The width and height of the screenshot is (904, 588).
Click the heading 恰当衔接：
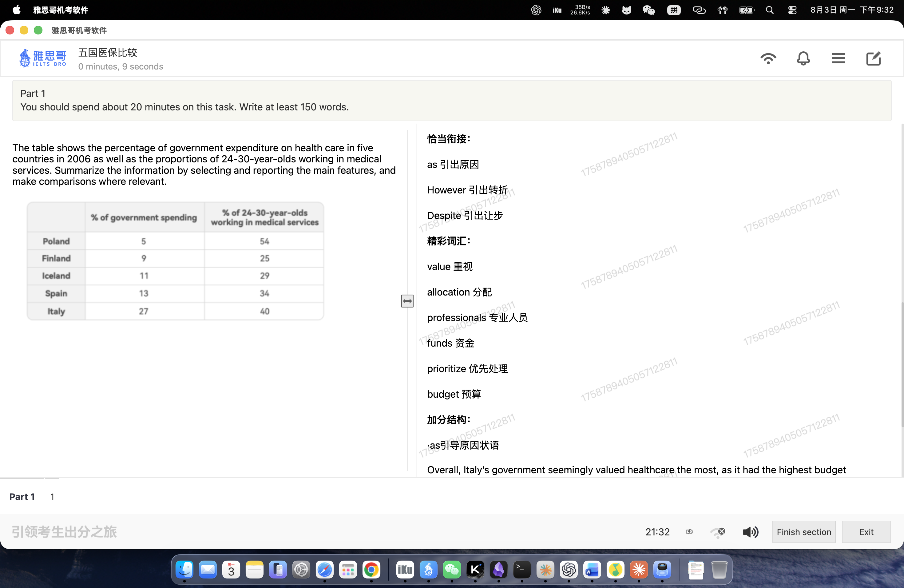pyautogui.click(x=449, y=139)
